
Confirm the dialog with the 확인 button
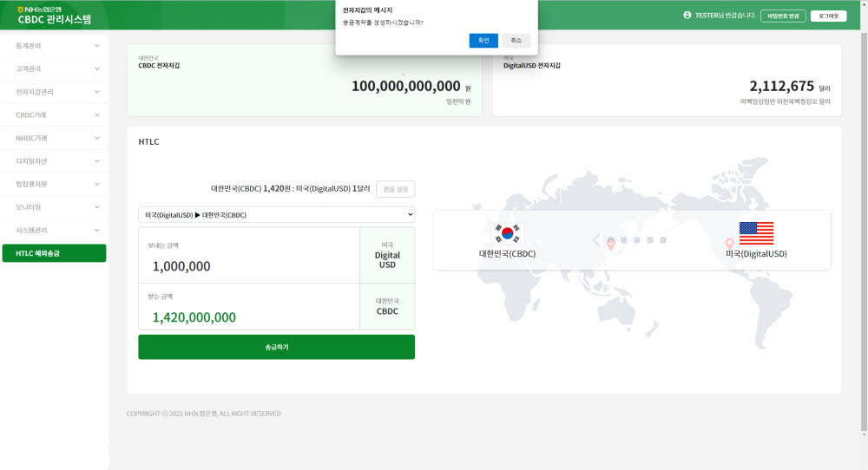(x=483, y=41)
